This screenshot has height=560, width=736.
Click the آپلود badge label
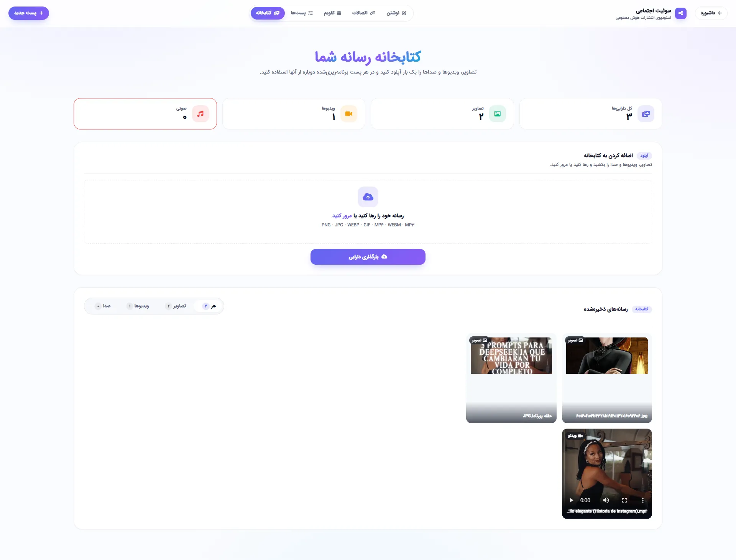[644, 156]
